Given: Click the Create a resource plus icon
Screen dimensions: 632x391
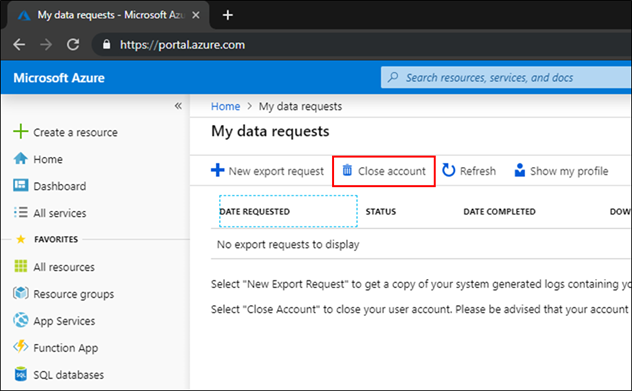Looking at the screenshot, I should pos(21,131).
